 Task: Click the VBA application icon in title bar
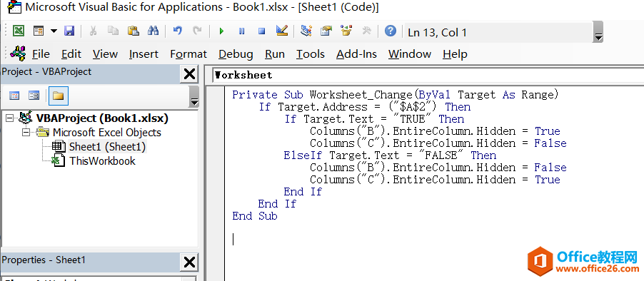[x=14, y=7]
